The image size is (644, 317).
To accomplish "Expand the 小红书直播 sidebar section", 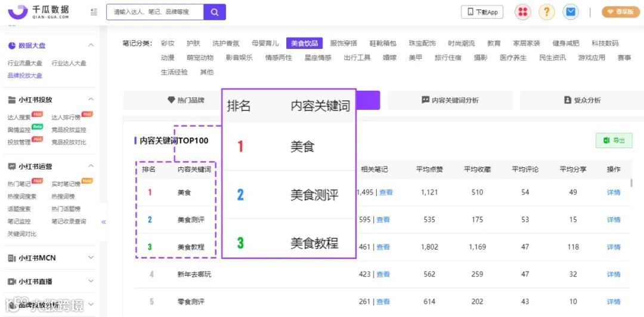I will 91,281.
